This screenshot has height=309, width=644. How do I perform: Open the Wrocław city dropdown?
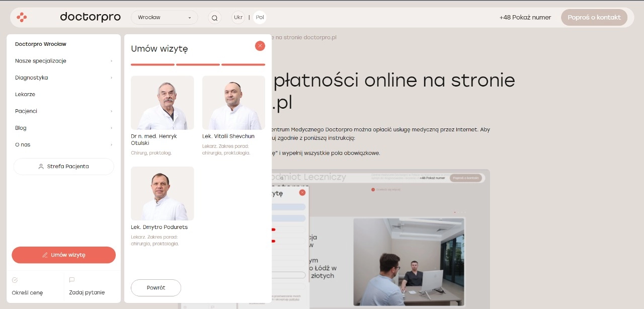tap(165, 17)
